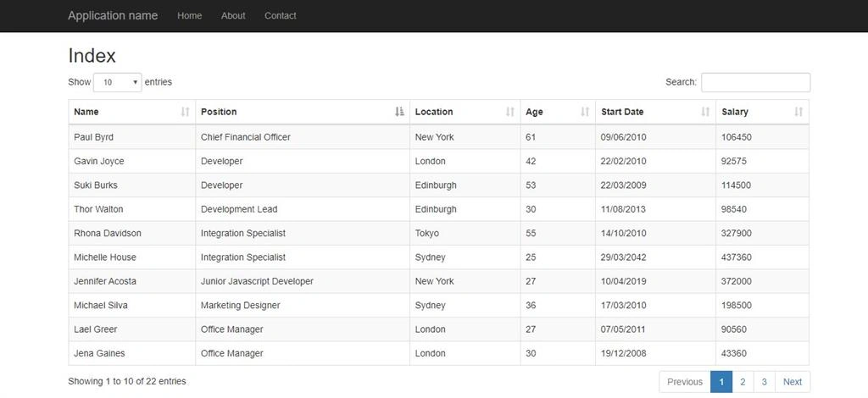Click the Junior Javascript Developer cell
This screenshot has height=398, width=868.
tap(303, 281)
